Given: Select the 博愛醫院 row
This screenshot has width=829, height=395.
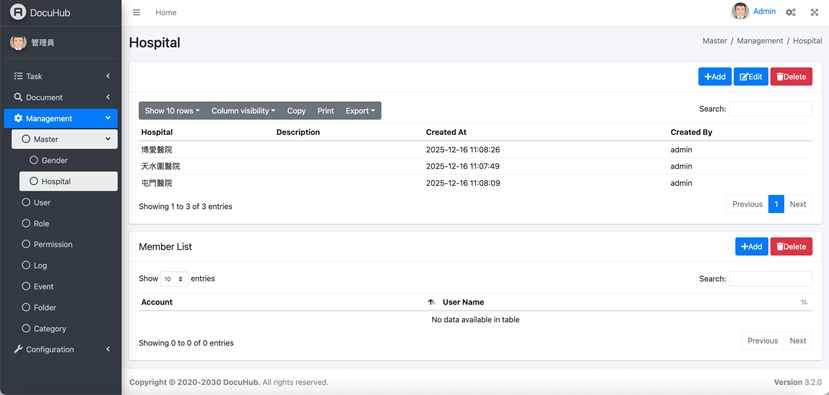Looking at the screenshot, I should (475, 150).
